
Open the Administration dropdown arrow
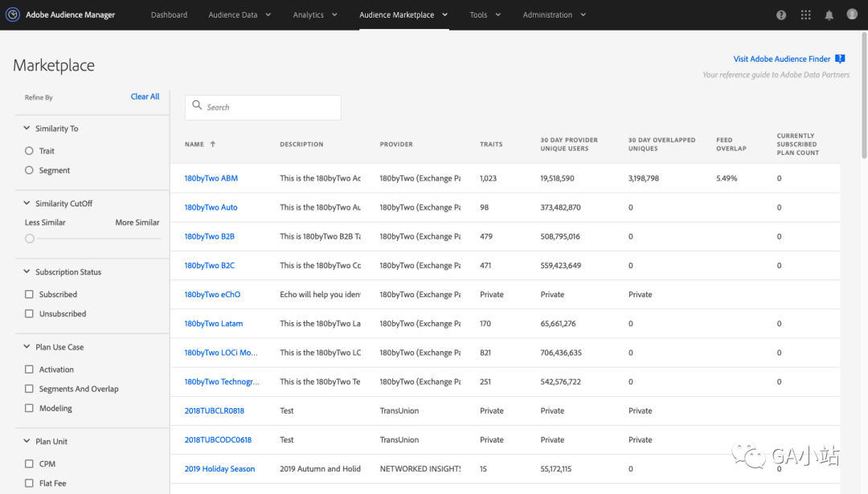pyautogui.click(x=583, y=15)
